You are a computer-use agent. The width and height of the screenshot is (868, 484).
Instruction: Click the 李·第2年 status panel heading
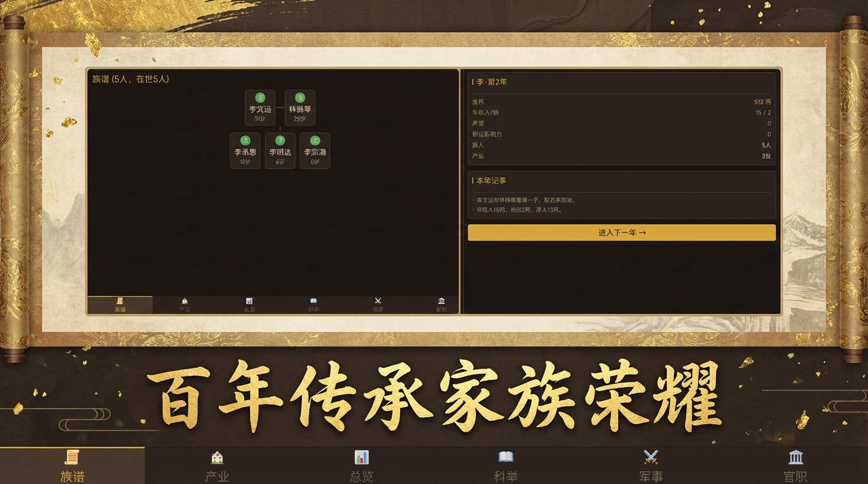491,82
